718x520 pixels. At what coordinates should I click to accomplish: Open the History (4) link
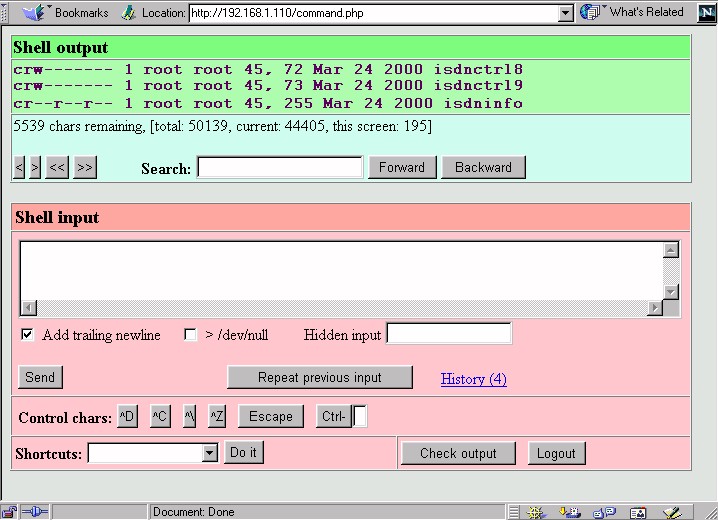pyautogui.click(x=473, y=379)
